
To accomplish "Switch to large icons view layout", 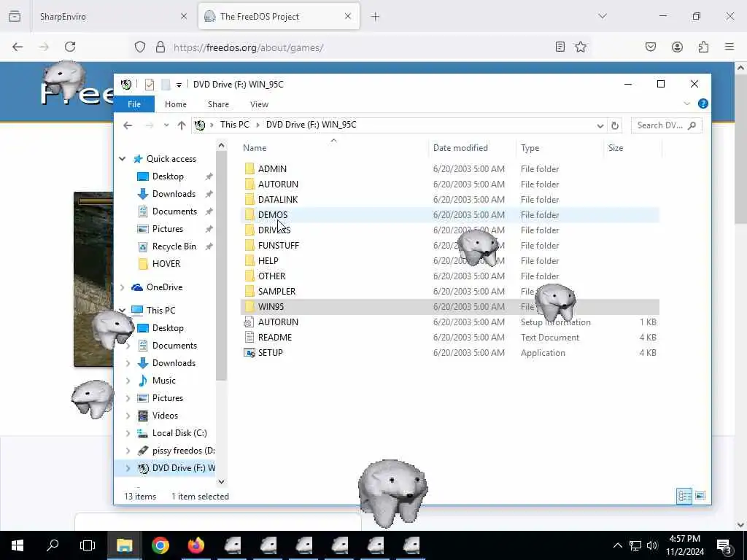I will pos(700,496).
